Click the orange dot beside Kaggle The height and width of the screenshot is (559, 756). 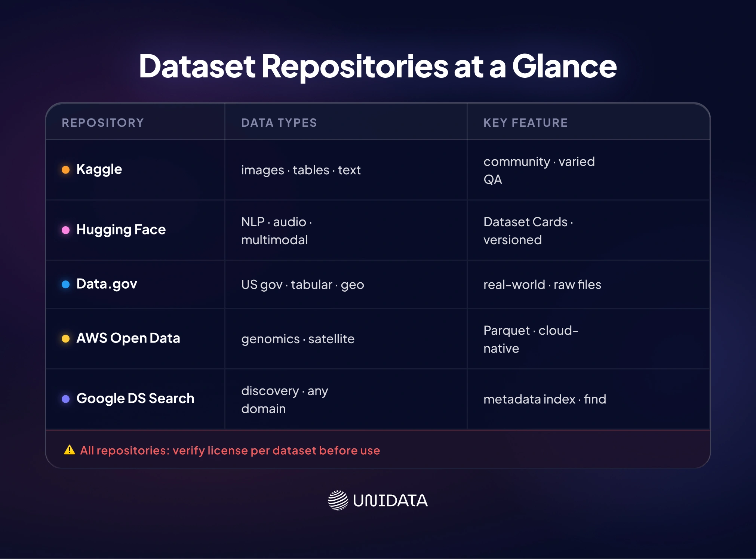(65, 170)
